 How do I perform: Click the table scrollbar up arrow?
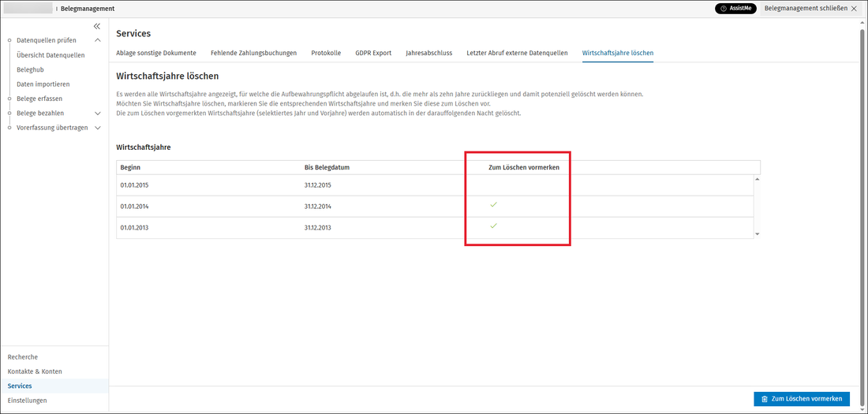[x=757, y=179]
